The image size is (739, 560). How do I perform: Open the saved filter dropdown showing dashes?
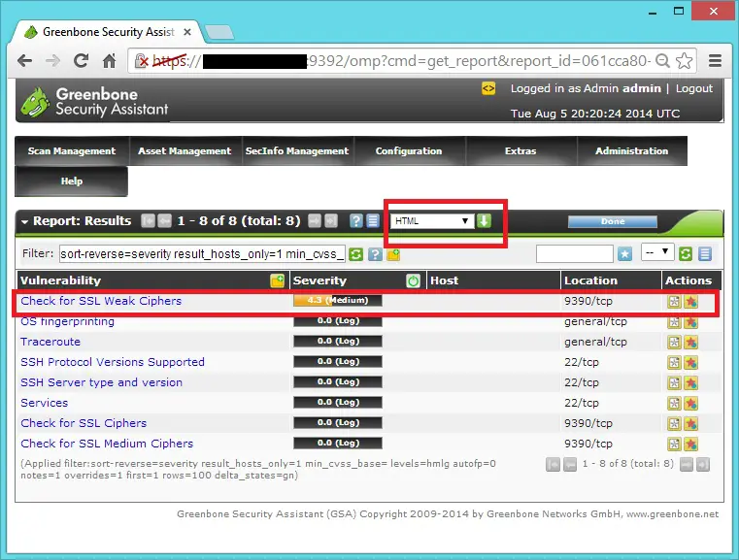(657, 252)
